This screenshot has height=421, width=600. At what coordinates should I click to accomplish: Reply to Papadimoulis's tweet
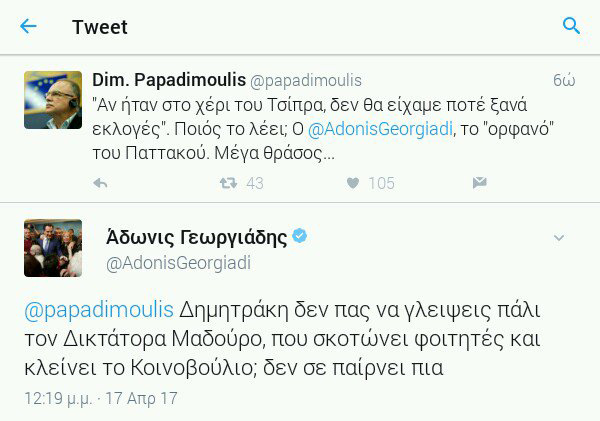(x=100, y=183)
